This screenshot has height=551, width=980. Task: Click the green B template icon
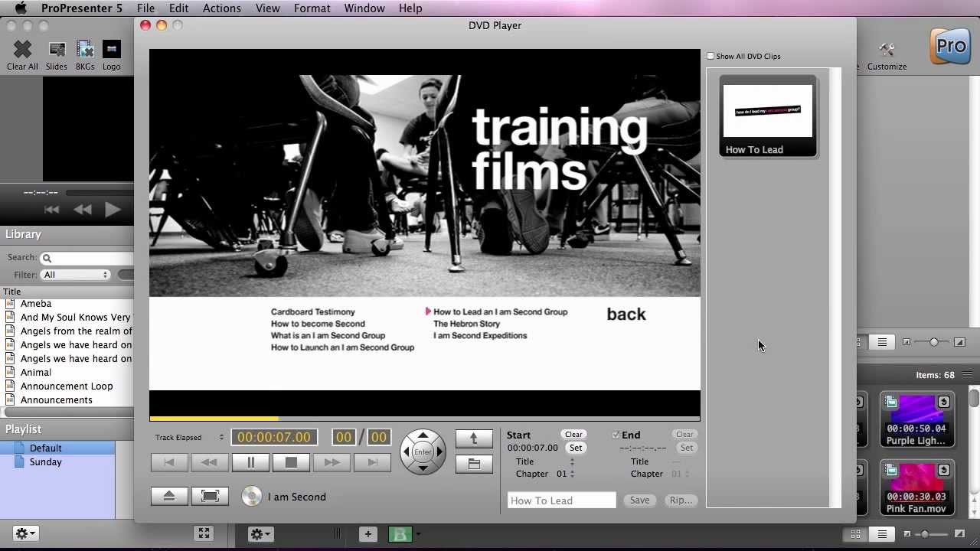point(400,534)
